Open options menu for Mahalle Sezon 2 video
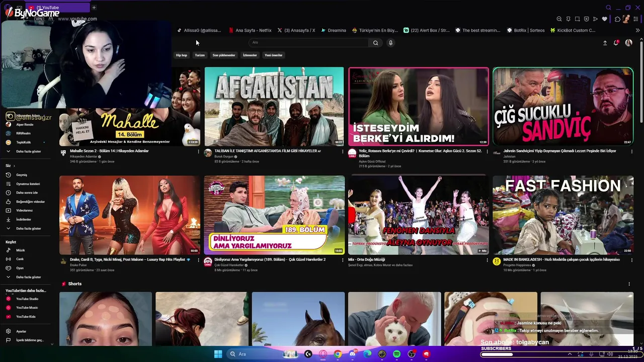Image resolution: width=644 pixels, height=362 pixels. click(198, 151)
